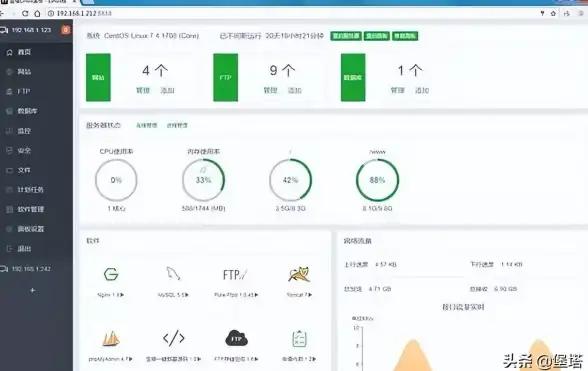Click the 42% disk usage gauge

(290, 180)
